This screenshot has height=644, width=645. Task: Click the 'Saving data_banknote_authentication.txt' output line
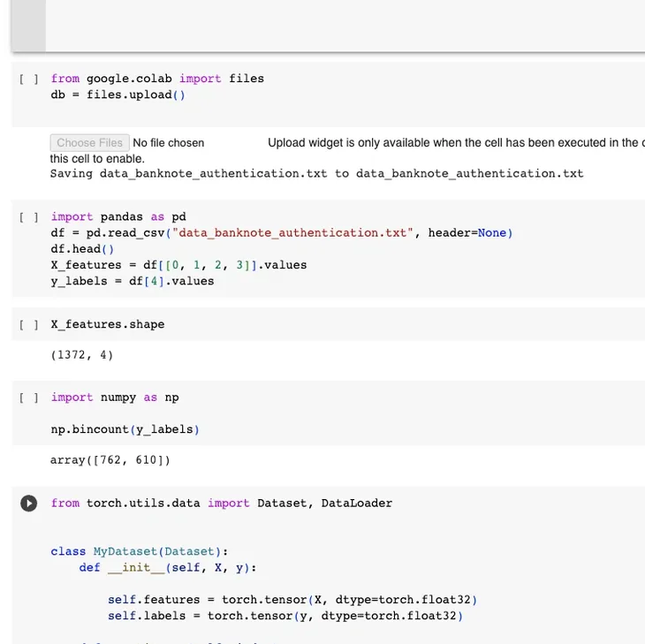(x=316, y=173)
